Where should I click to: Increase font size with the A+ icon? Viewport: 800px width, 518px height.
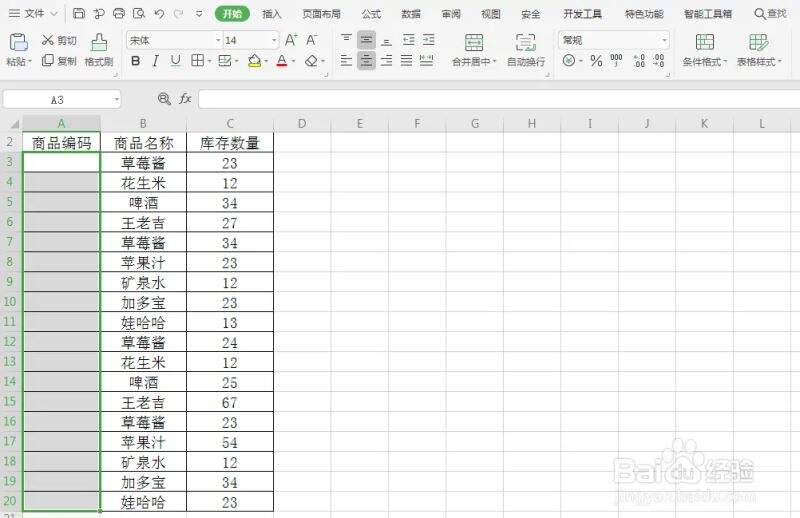[x=291, y=40]
